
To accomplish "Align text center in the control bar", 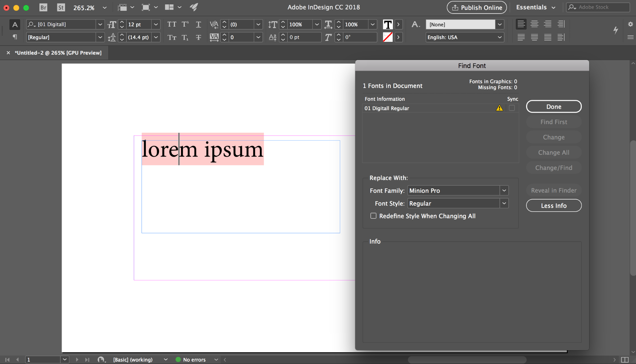I will pyautogui.click(x=534, y=24).
